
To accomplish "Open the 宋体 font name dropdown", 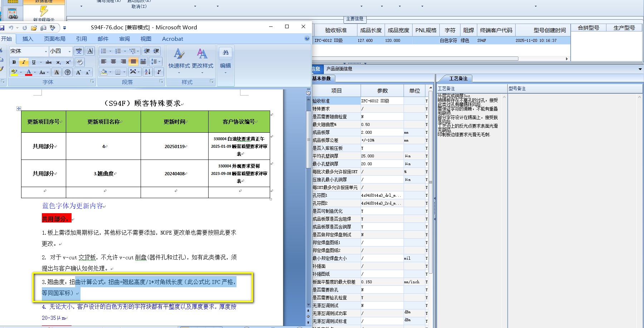I will coord(46,51).
